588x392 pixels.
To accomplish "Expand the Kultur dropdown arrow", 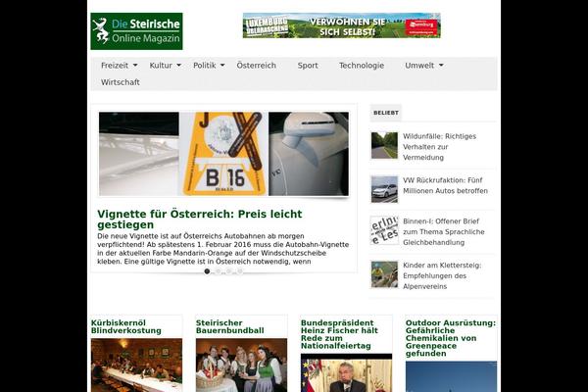I will [x=179, y=66].
